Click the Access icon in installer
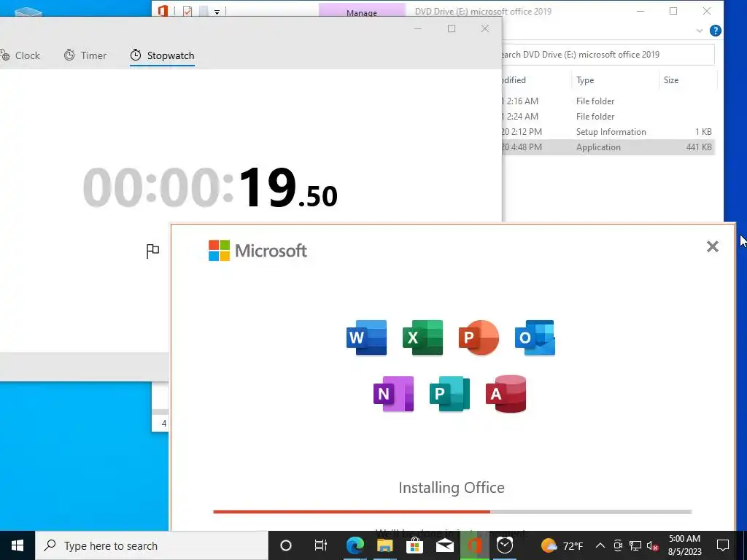Viewport: 747px width, 560px height. coord(506,394)
